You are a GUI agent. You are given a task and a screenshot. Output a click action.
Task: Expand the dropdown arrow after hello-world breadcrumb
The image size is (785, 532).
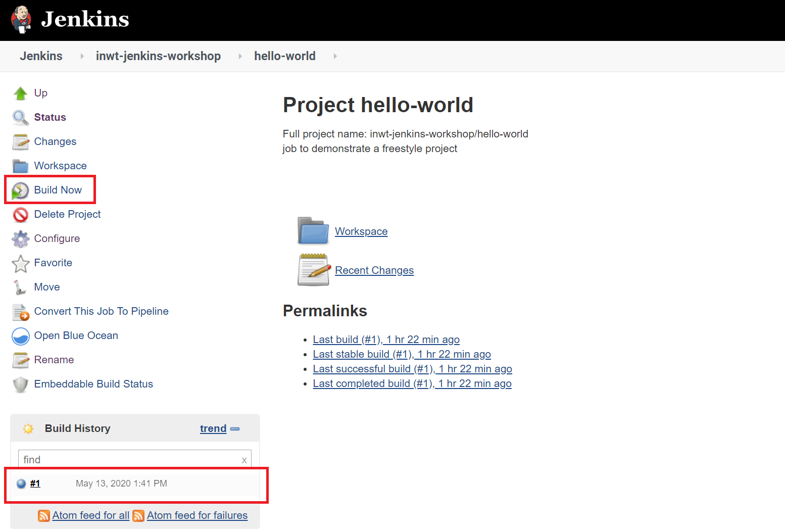(335, 56)
